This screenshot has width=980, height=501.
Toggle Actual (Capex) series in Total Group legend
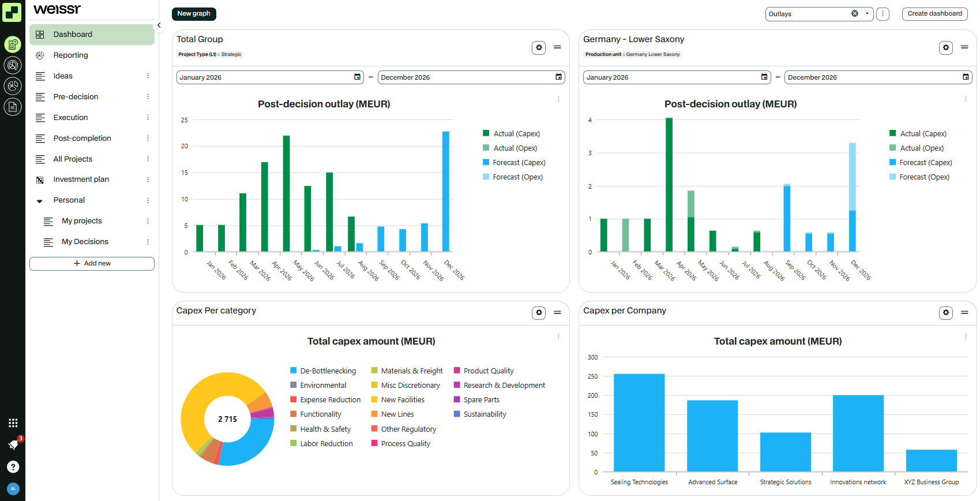click(512, 133)
